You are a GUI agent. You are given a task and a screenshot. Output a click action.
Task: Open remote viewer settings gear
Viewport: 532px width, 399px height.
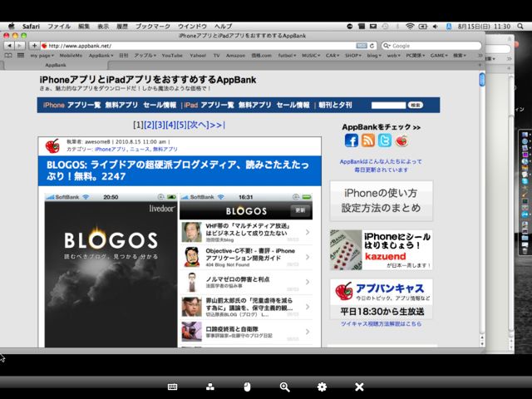coord(322,387)
